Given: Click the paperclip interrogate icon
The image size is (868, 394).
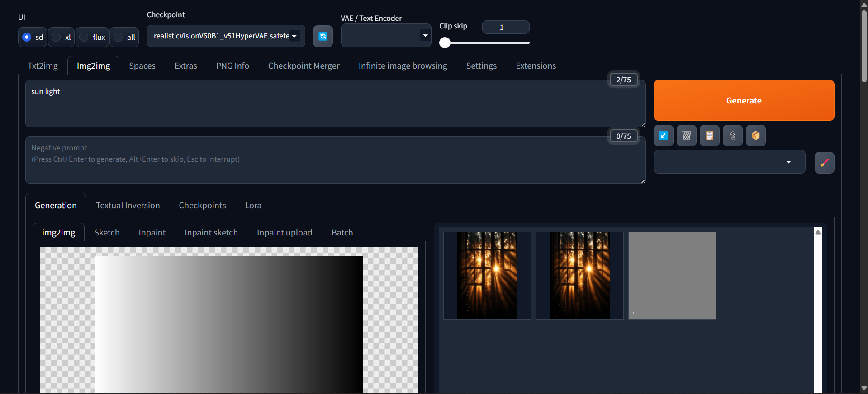Looking at the screenshot, I should 732,136.
